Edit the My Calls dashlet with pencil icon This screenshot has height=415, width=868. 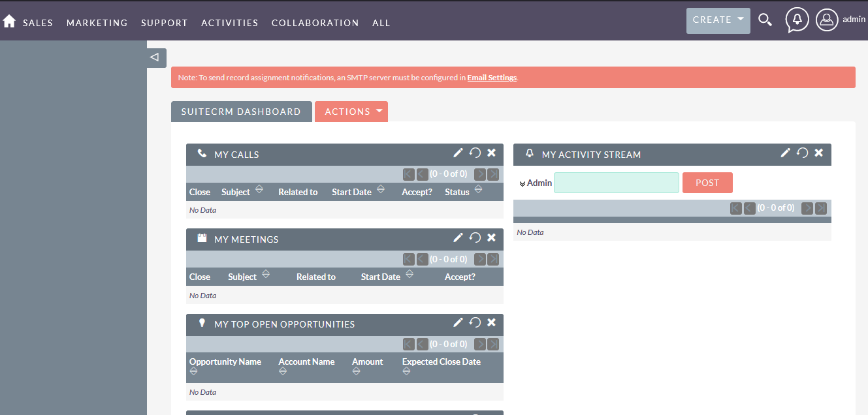[458, 153]
